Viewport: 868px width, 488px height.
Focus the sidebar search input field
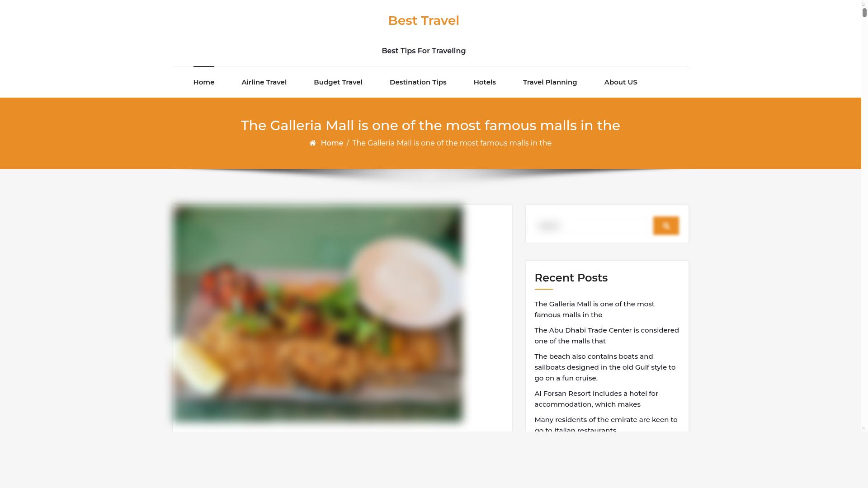[x=594, y=225]
